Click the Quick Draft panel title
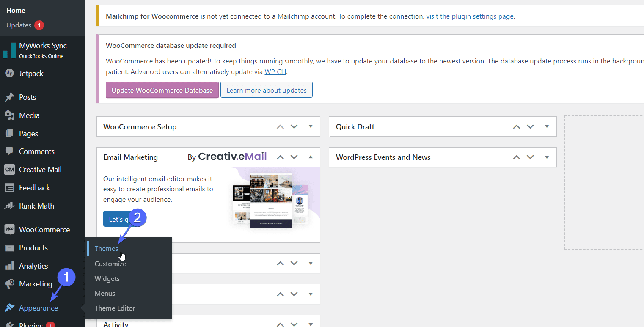The image size is (644, 327). click(x=355, y=127)
